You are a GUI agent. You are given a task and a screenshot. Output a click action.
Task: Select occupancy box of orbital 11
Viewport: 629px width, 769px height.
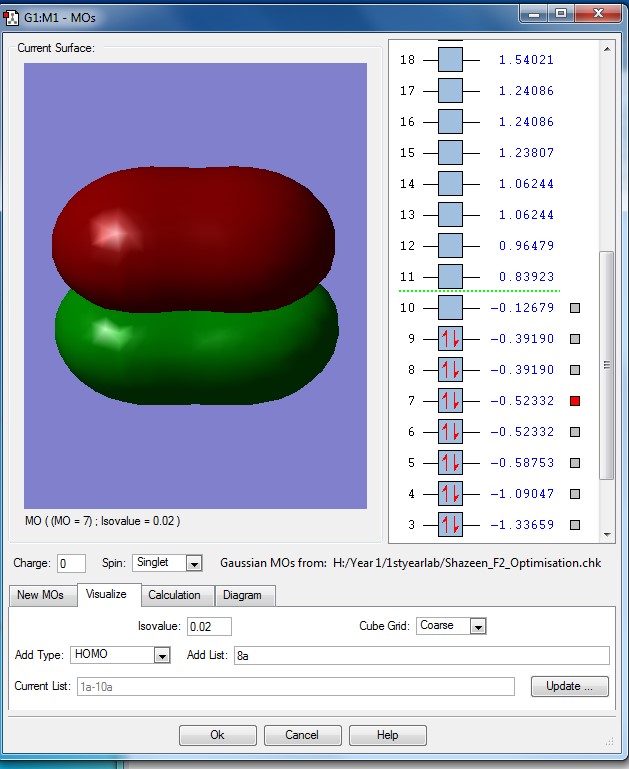[x=450, y=277]
